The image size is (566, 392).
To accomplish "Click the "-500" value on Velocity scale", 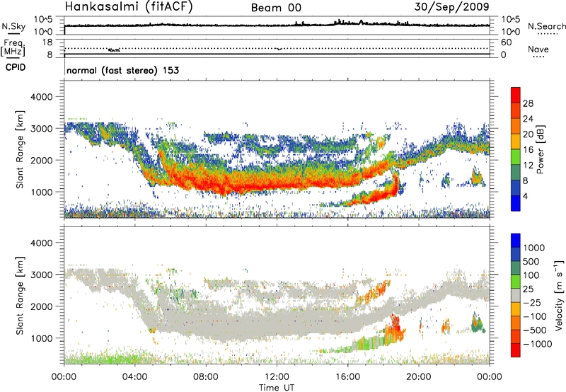I will pos(535,330).
